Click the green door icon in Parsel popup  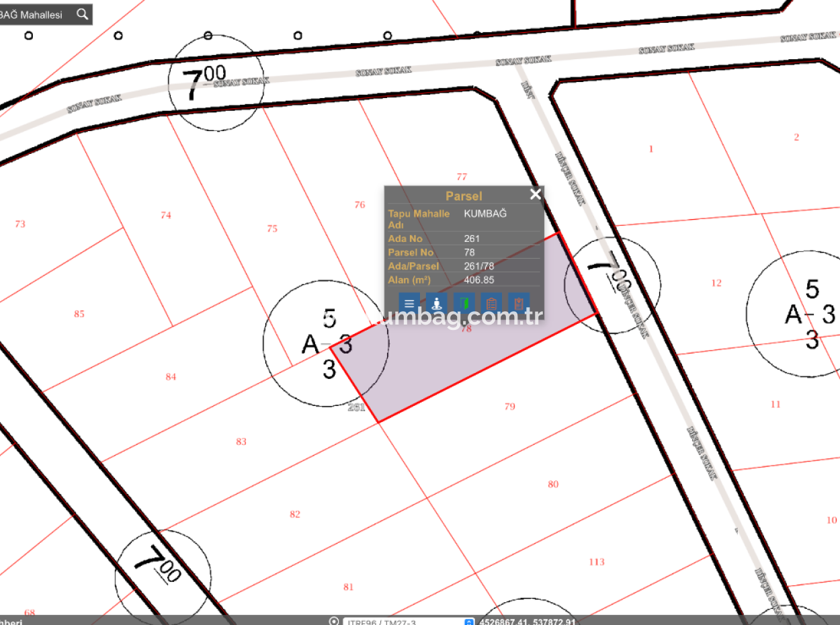464,303
